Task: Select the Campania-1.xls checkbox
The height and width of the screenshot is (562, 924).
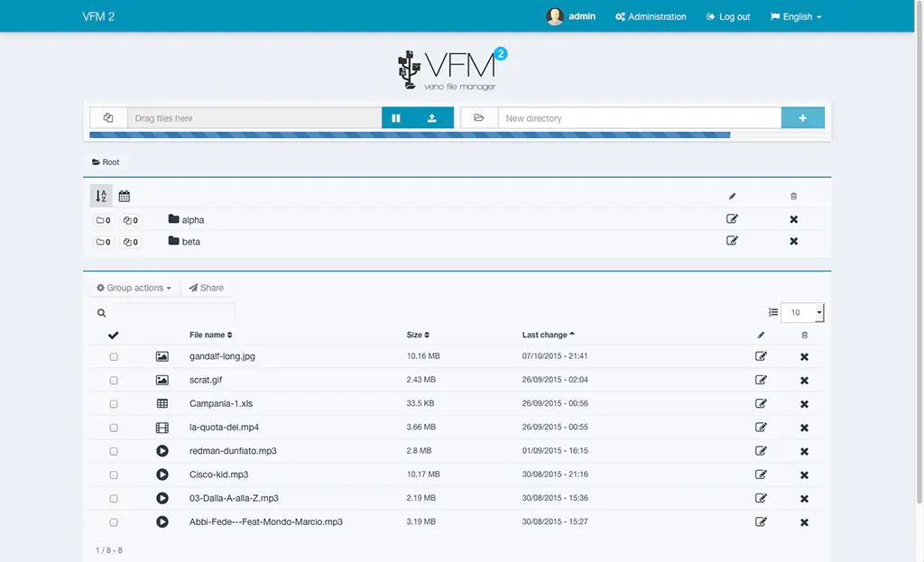Action: 114,404
